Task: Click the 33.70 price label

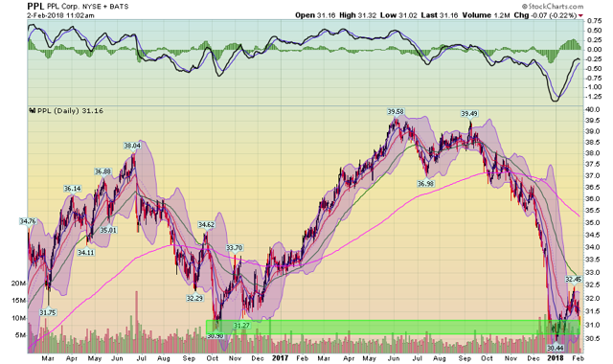Action: click(234, 248)
